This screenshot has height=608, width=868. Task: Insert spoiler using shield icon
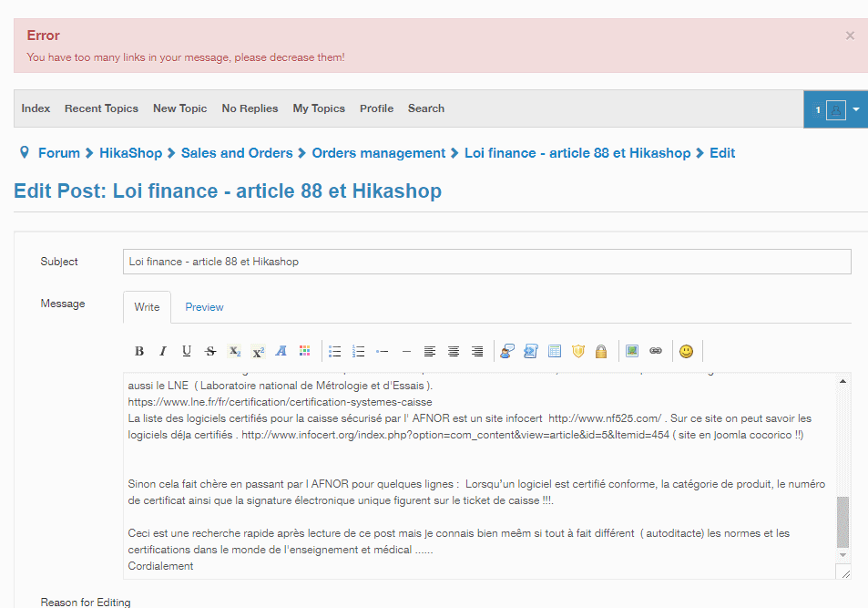tap(578, 351)
